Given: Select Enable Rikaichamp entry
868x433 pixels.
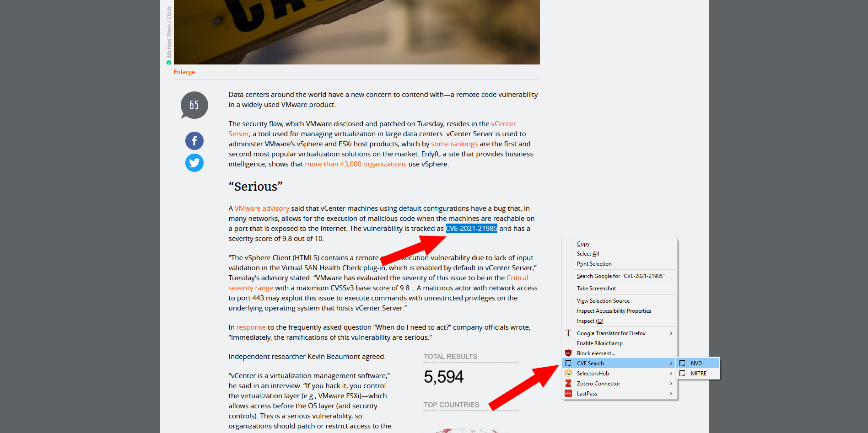Looking at the screenshot, I should coord(620,343).
